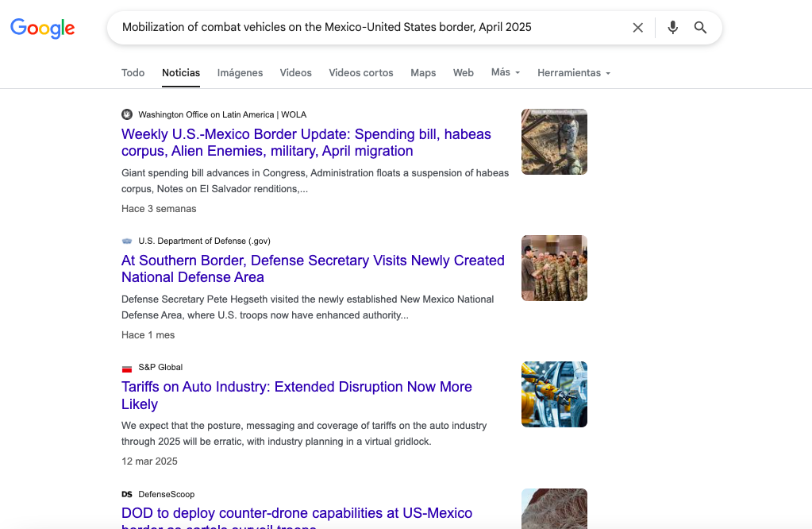Screen dimensions: 812x529
Task: Click the Google logo
Action: point(42,28)
